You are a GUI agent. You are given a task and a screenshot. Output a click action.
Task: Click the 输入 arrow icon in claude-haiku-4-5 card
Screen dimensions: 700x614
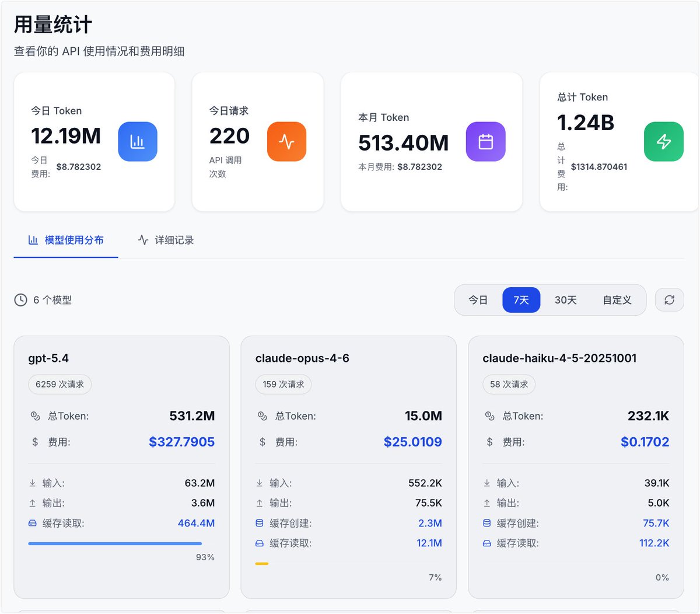click(x=487, y=483)
